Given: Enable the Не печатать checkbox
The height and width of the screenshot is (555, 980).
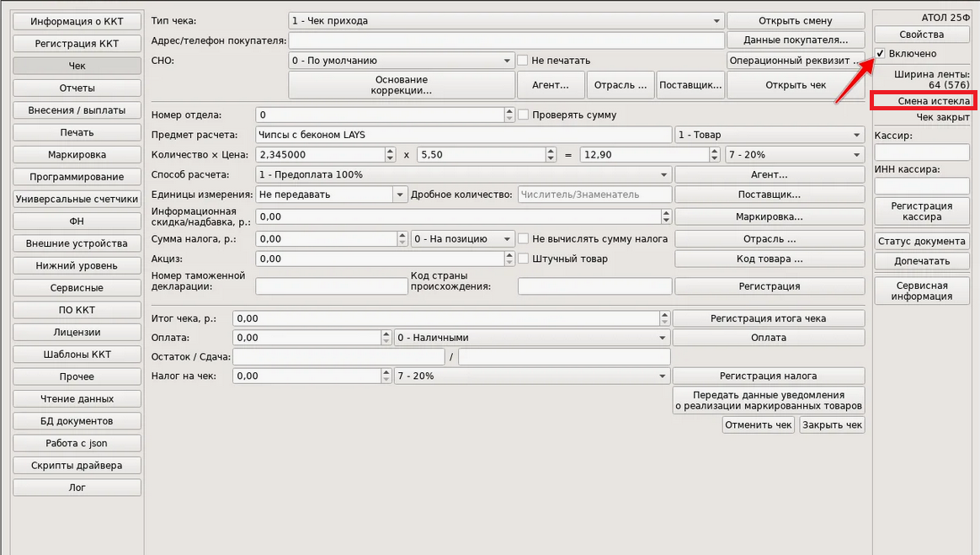Looking at the screenshot, I should tap(523, 61).
